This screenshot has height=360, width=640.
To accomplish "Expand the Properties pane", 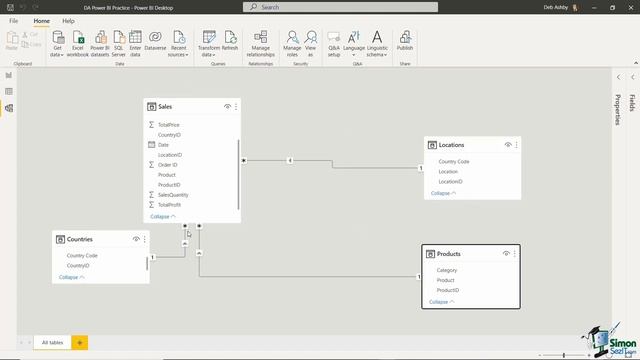I will coord(619,77).
